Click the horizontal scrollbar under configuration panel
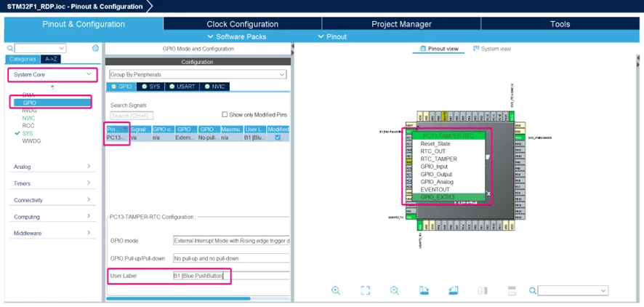644x307 pixels. (178, 299)
